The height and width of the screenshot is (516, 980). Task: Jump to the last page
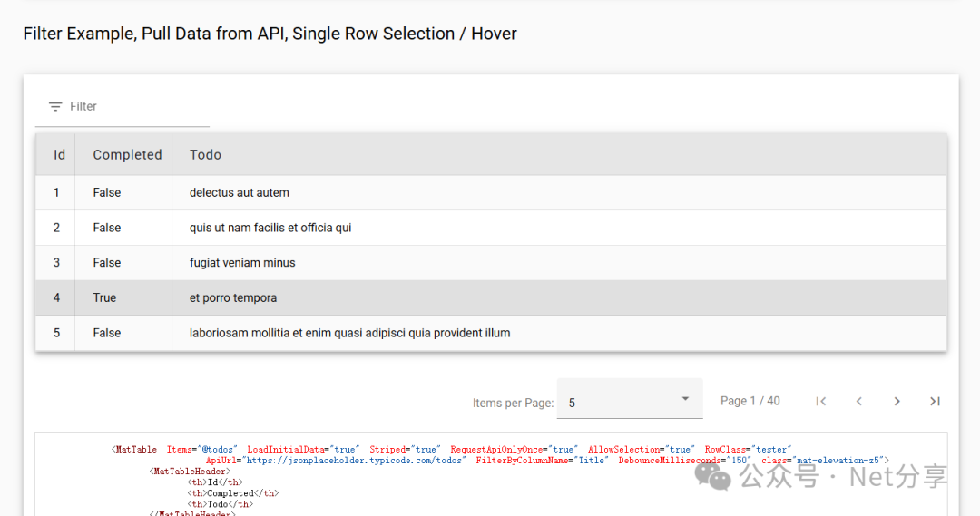tap(935, 402)
